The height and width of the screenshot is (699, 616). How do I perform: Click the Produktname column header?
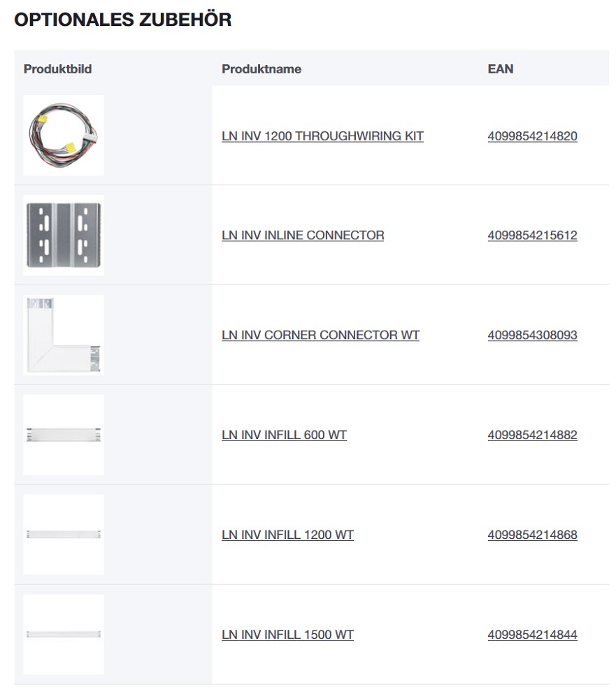[x=262, y=69]
